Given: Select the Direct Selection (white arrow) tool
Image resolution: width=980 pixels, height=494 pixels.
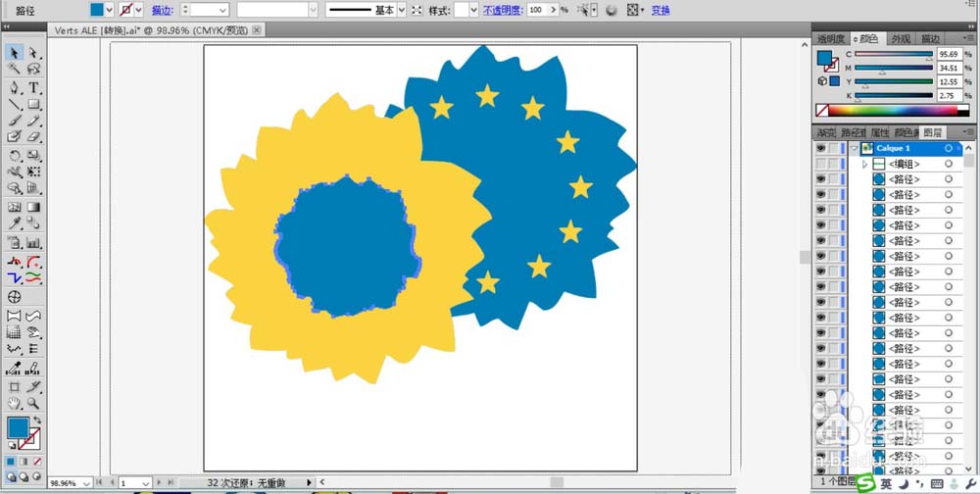Looking at the screenshot, I should (33, 53).
